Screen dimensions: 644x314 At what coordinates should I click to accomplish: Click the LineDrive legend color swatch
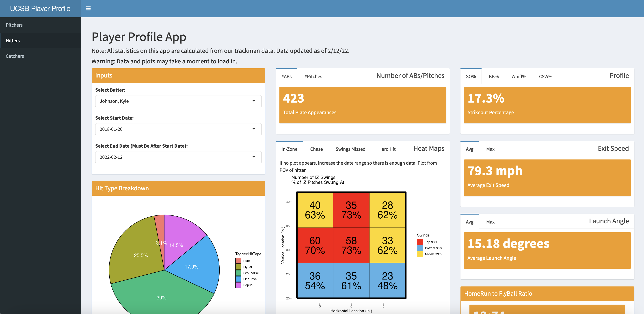click(238, 279)
